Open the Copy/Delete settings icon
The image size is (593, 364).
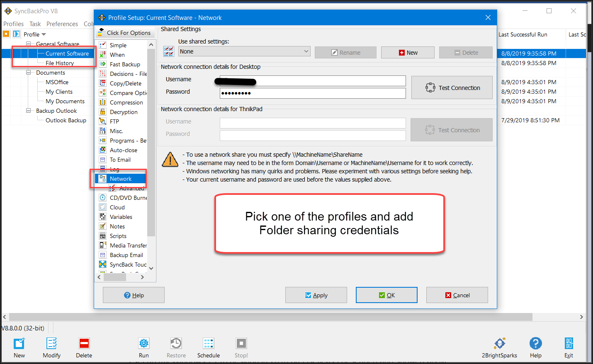coord(102,83)
